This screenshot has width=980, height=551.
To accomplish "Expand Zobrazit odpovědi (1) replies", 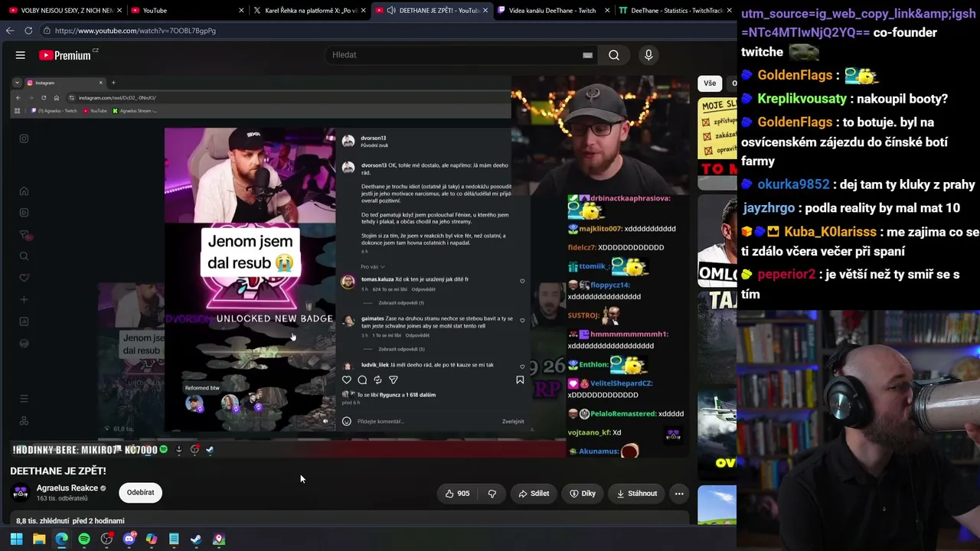I will (401, 303).
